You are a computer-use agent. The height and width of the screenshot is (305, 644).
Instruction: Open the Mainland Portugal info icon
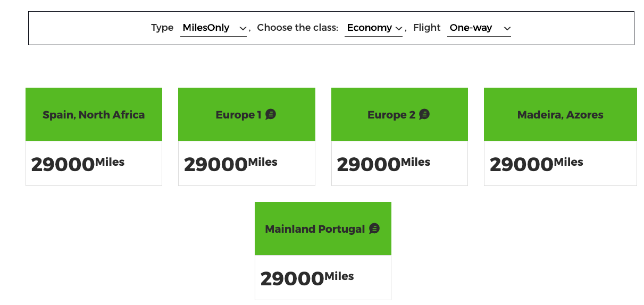coord(374,228)
